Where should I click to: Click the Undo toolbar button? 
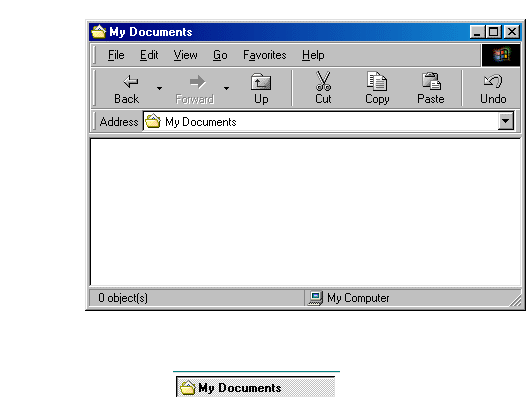point(493,89)
